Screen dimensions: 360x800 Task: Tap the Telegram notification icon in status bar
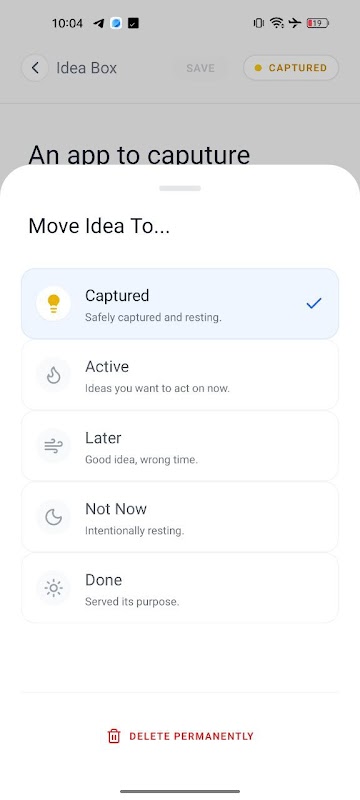click(99, 23)
